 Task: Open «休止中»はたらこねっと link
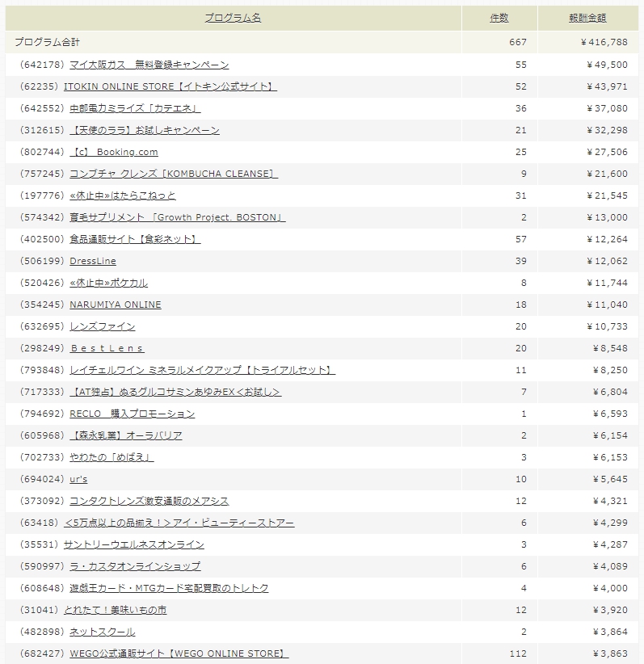(123, 195)
